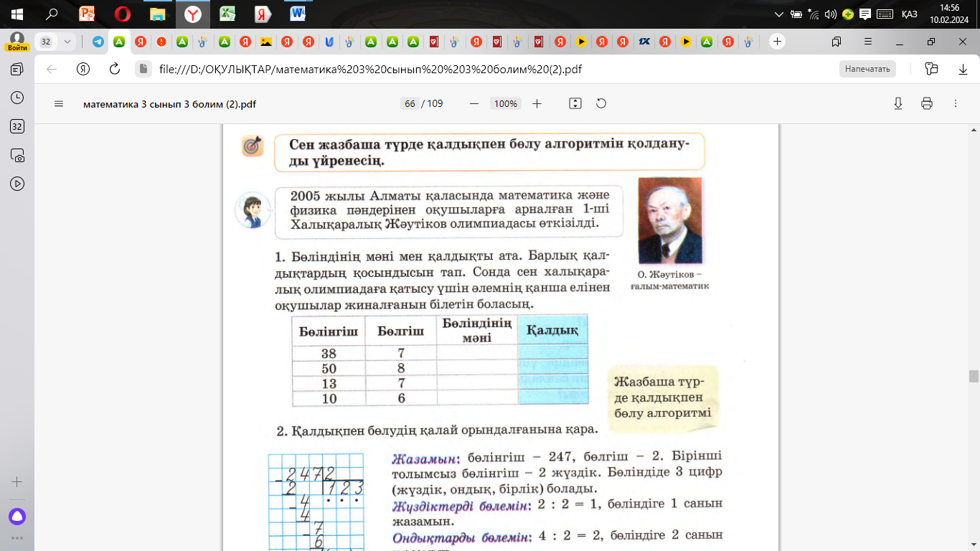Click the document title математика 3 сынып
This screenshot has width=980, height=551.
pyautogui.click(x=169, y=103)
